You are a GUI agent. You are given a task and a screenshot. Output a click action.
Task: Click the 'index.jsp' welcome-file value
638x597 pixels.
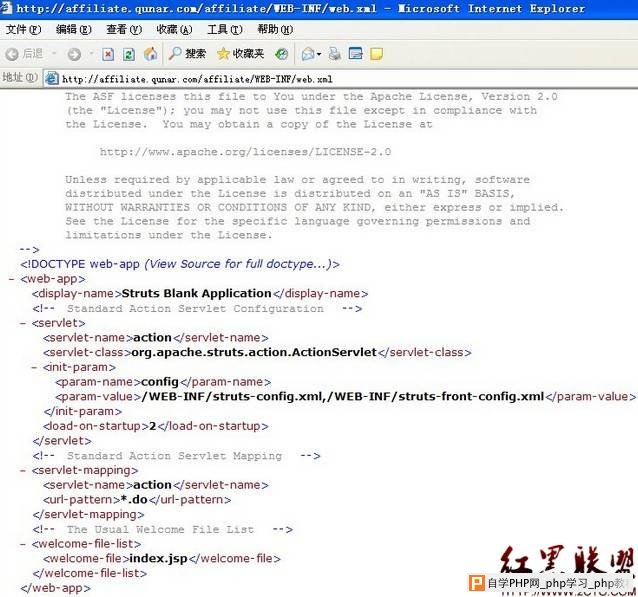(x=158, y=559)
